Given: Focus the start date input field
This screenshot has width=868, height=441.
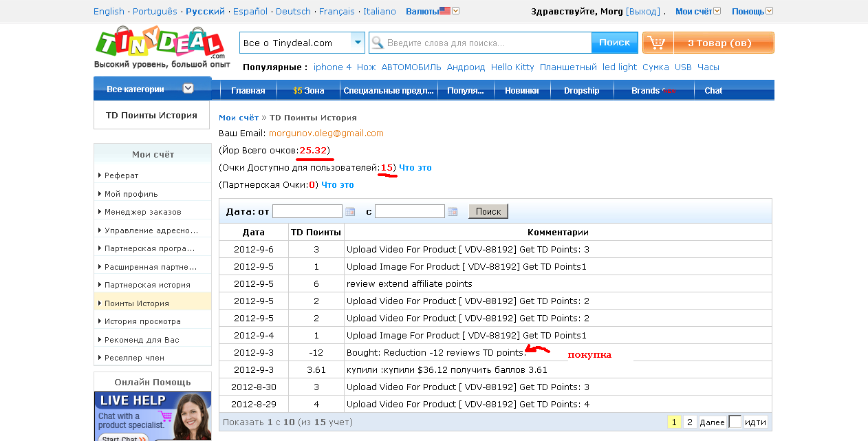Looking at the screenshot, I should pyautogui.click(x=307, y=211).
